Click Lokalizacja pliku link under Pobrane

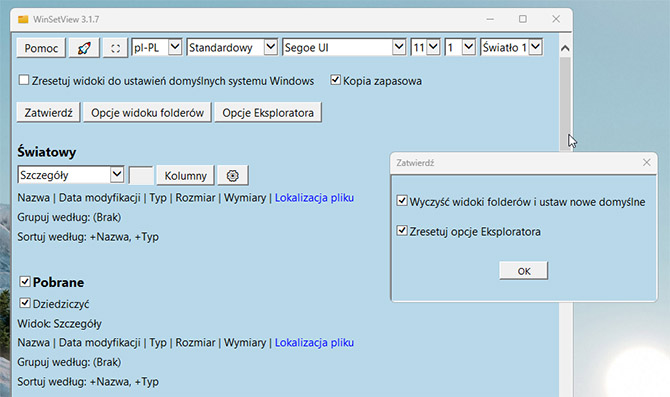pos(314,343)
